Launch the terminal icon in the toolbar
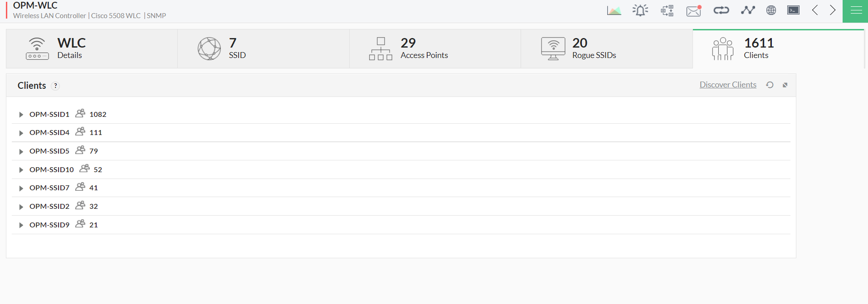 [x=793, y=10]
